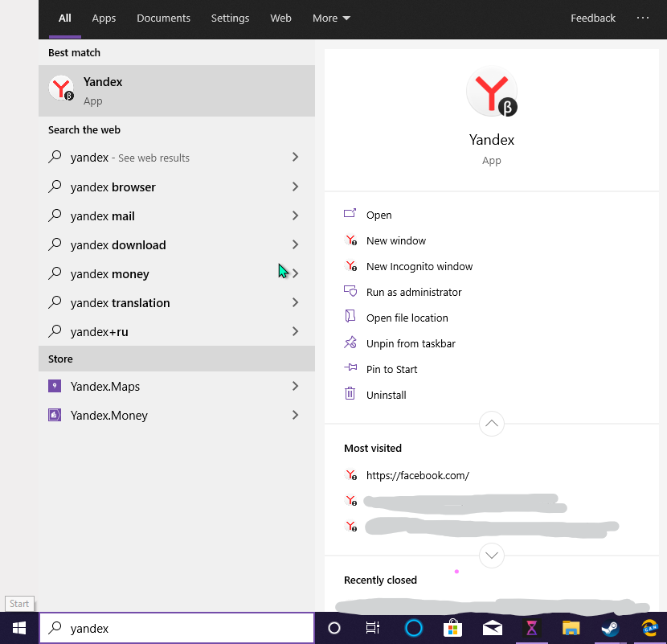
Task: Open the Yandex best match result
Action: click(177, 91)
